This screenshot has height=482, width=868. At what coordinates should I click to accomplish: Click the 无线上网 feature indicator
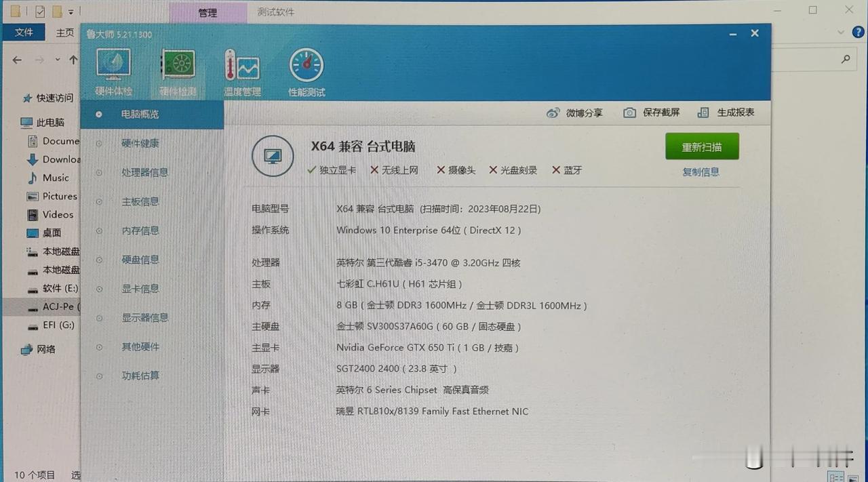point(394,170)
